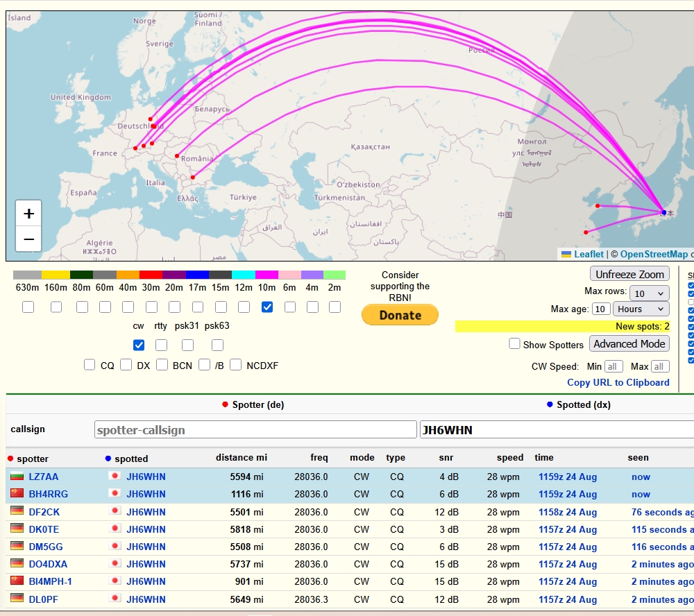Toggle the cw mode checkbox
The height and width of the screenshot is (616, 694).
point(139,345)
